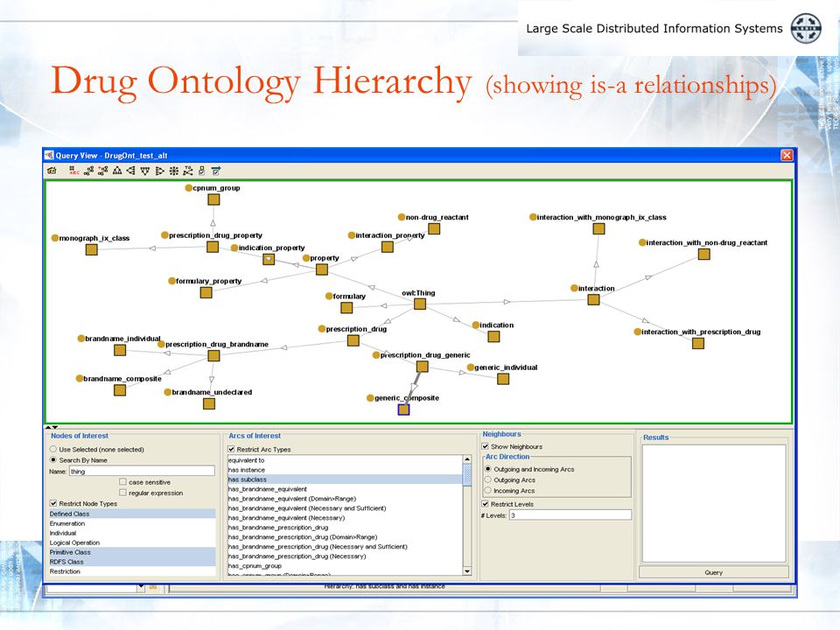Select the prescription_drug_brandname node square
The height and width of the screenshot is (630, 840).
pos(213,356)
